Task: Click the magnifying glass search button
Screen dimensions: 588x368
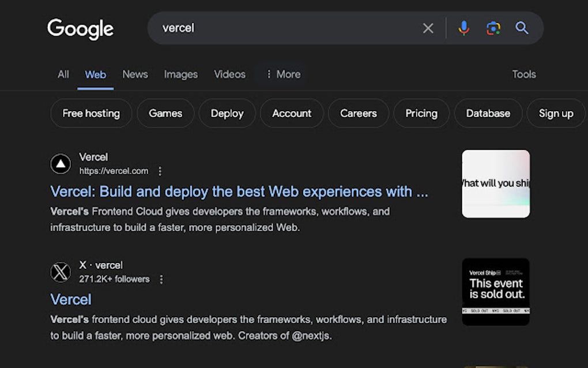Action: [x=522, y=28]
